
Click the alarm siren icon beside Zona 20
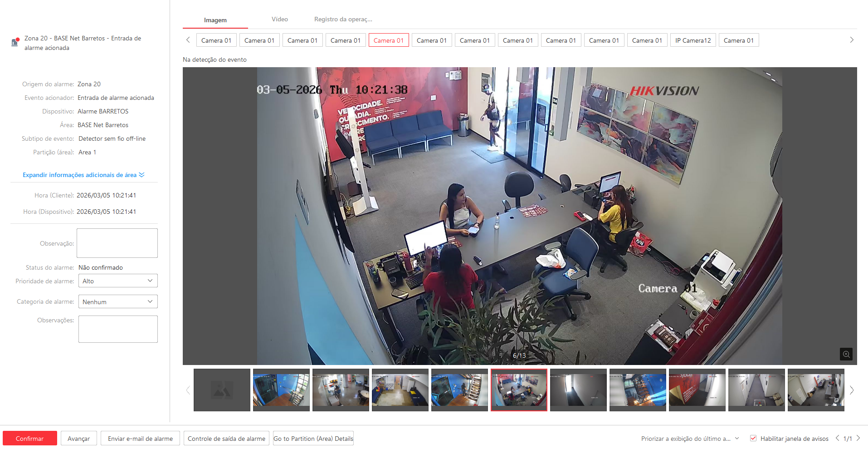coord(15,42)
